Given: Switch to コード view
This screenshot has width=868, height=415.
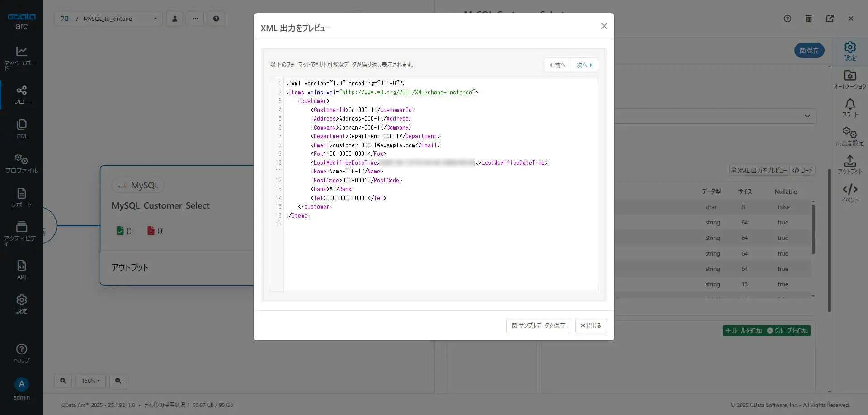Looking at the screenshot, I should (802, 170).
